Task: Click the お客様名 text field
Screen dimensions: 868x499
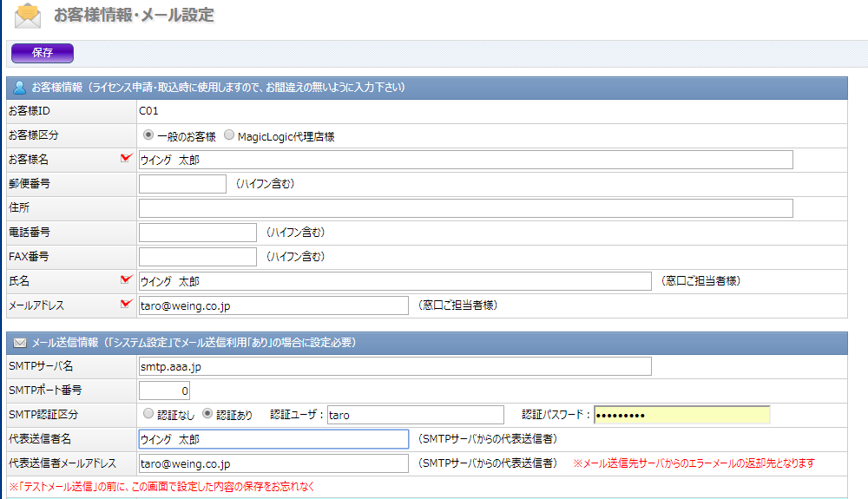Action: tap(465, 160)
